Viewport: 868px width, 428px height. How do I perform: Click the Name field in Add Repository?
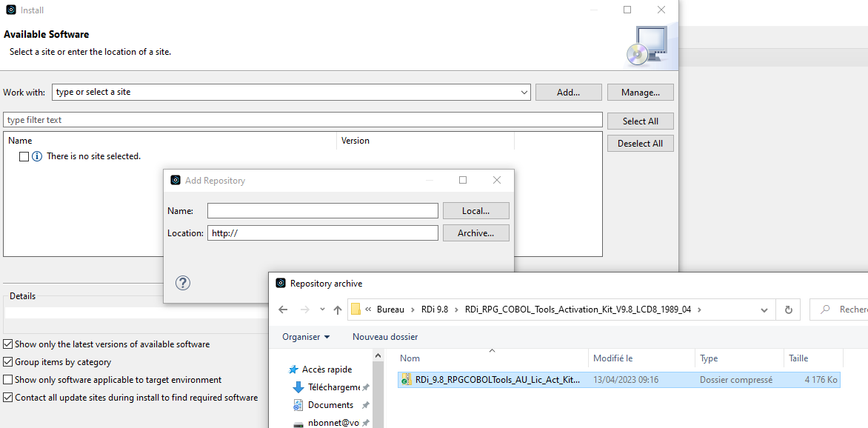(323, 211)
